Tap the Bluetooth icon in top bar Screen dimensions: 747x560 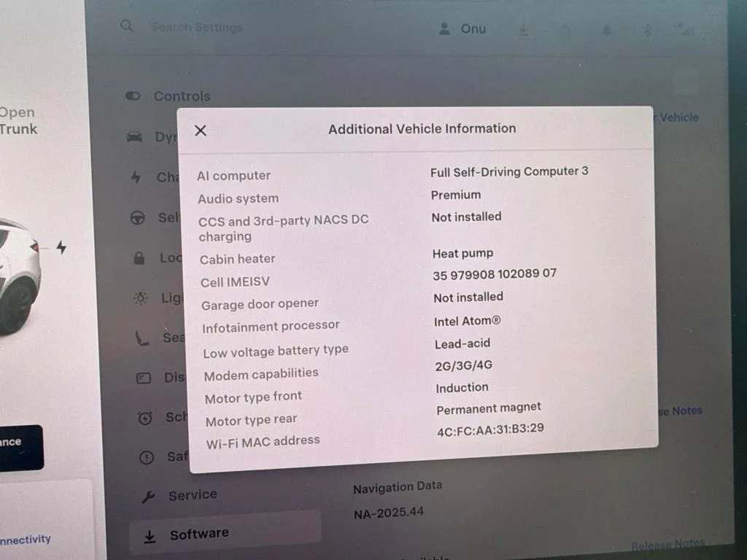tap(647, 31)
